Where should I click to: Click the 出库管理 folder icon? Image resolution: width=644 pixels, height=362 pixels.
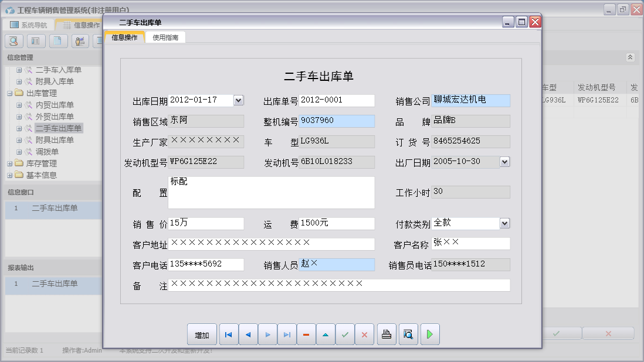tap(19, 93)
